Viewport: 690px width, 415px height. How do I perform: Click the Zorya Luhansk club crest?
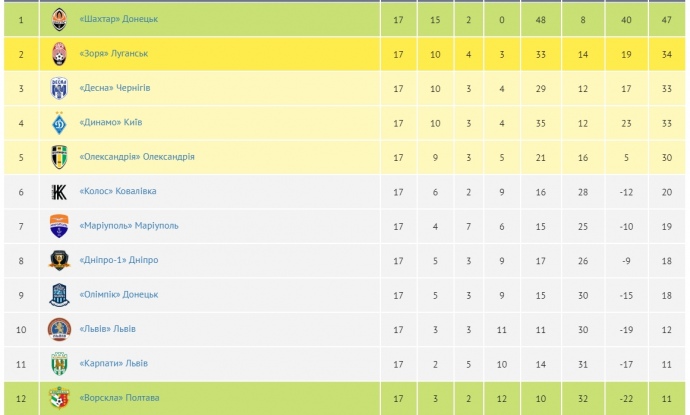tap(59, 54)
